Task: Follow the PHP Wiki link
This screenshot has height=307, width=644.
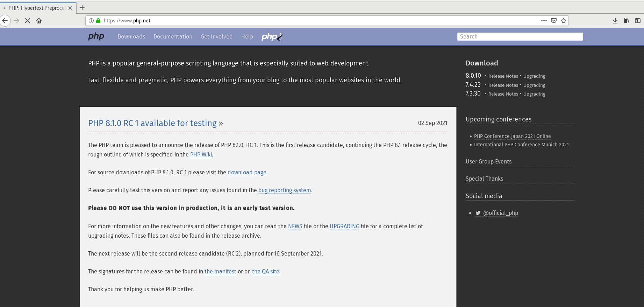Action: 201,154
